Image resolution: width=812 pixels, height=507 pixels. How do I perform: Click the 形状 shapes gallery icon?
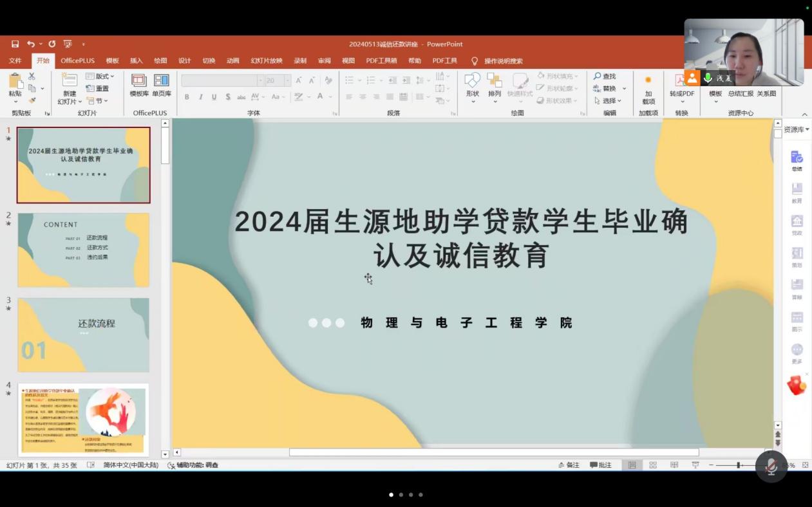(x=473, y=84)
